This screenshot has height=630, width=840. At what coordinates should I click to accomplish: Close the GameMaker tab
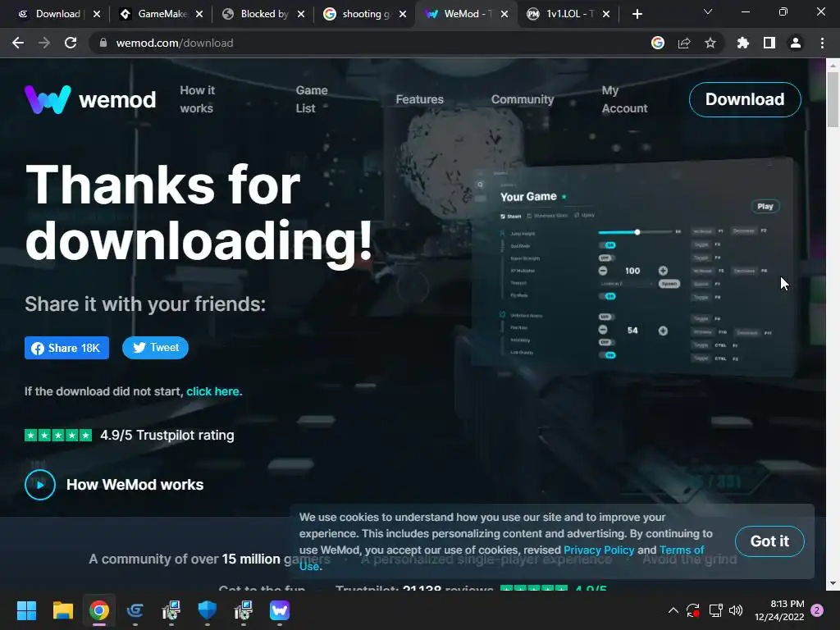point(199,15)
